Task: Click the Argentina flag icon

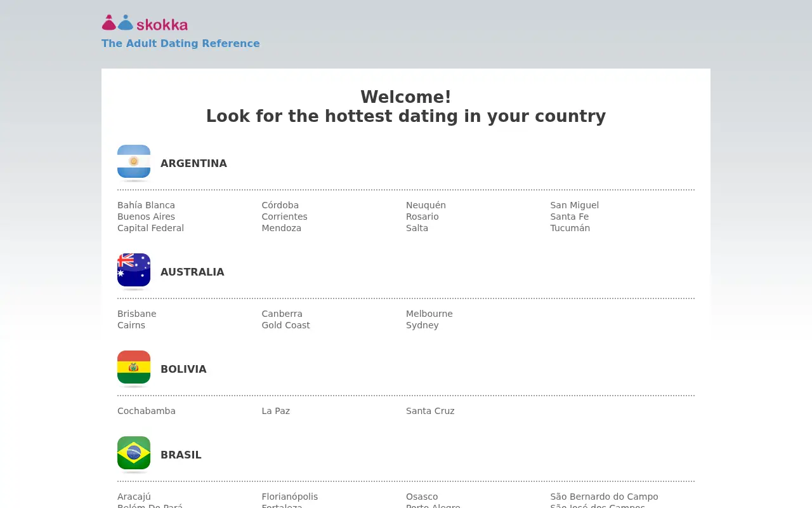Action: point(134,163)
